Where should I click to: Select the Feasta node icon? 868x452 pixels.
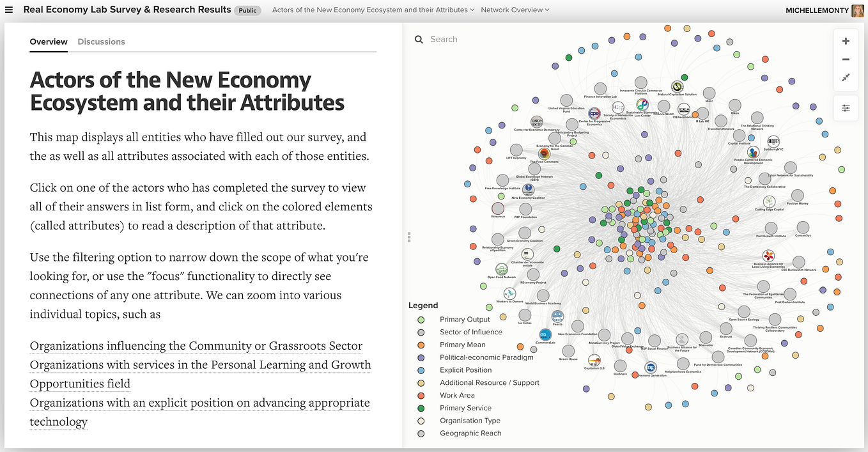557,315
